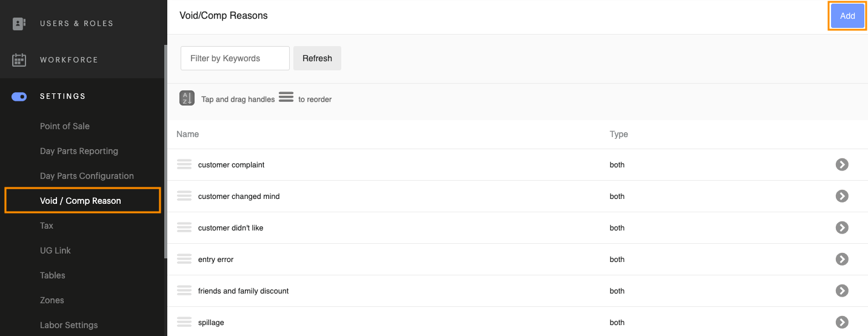This screenshot has width=868, height=336.
Task: Click drag handle next to spillage
Action: coord(184,322)
